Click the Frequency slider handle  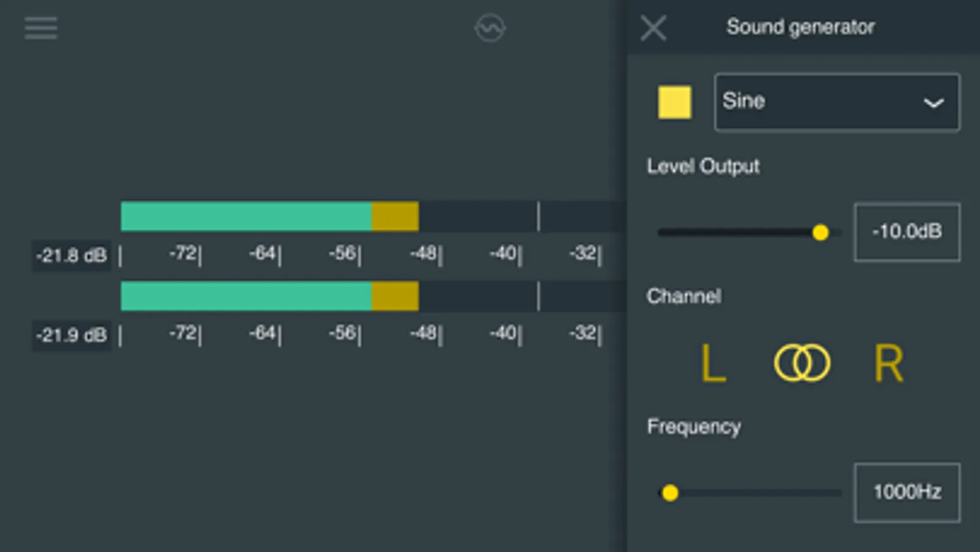(x=670, y=493)
